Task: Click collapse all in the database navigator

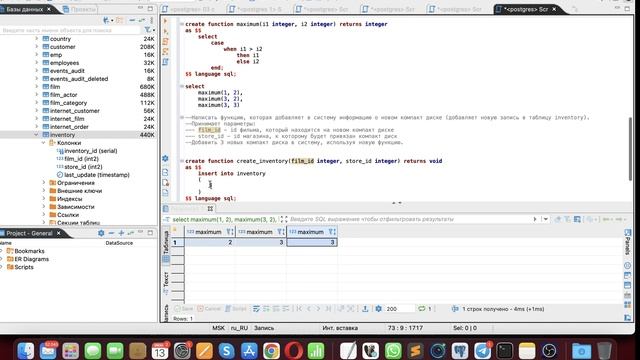Action: coord(132,20)
